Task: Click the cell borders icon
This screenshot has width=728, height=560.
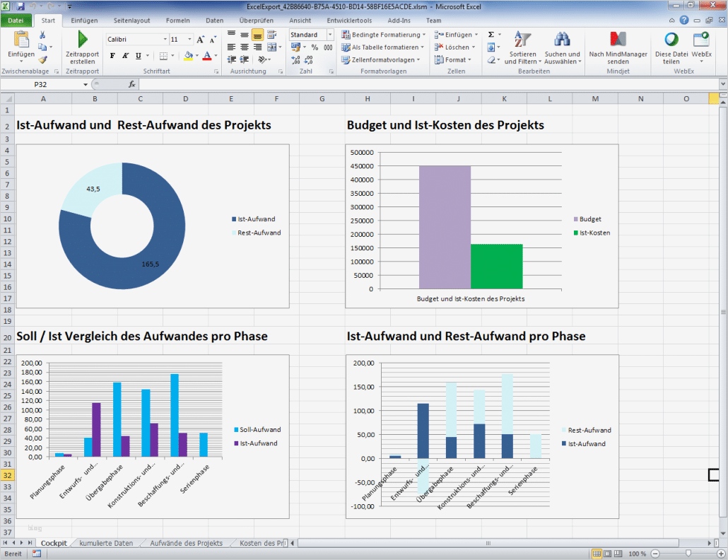Action: coord(163,56)
